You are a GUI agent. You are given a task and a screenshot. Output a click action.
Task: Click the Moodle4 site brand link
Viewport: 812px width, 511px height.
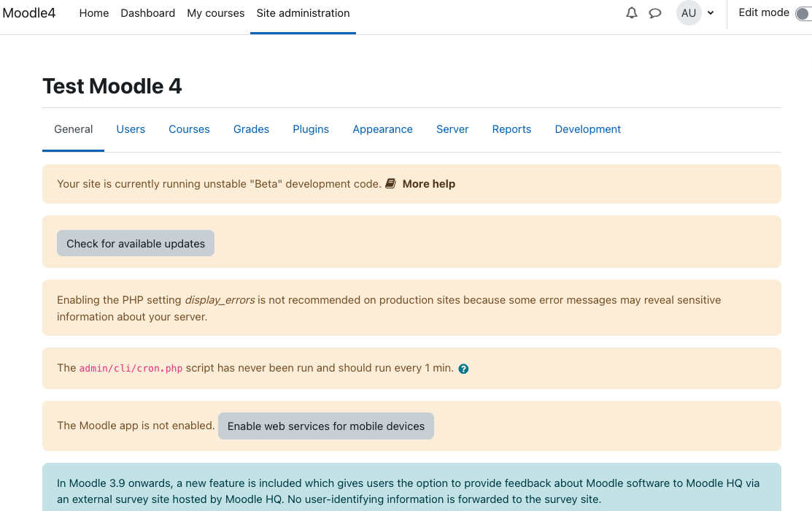tap(29, 13)
